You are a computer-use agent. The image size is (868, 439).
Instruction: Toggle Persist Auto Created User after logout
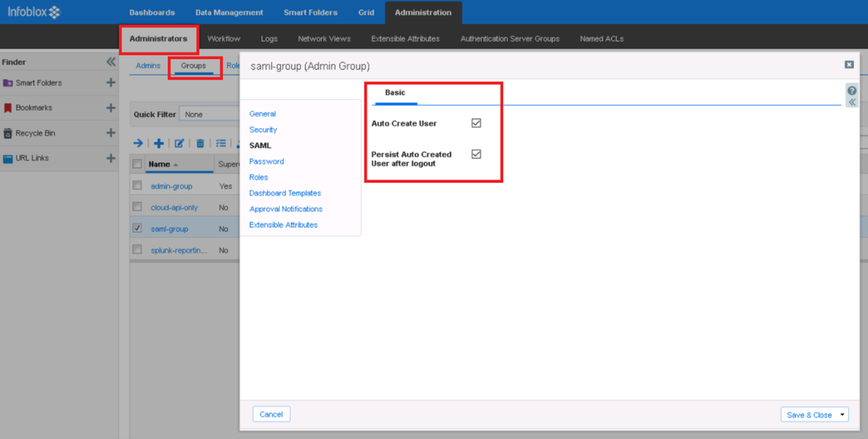click(476, 154)
